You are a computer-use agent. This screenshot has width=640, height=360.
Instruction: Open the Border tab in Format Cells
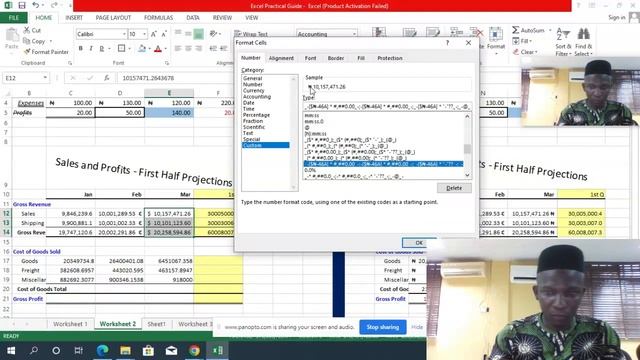tap(336, 58)
